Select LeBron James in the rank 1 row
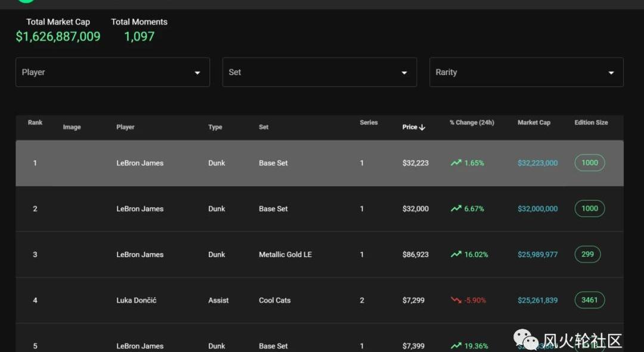644x352 pixels. (x=140, y=163)
